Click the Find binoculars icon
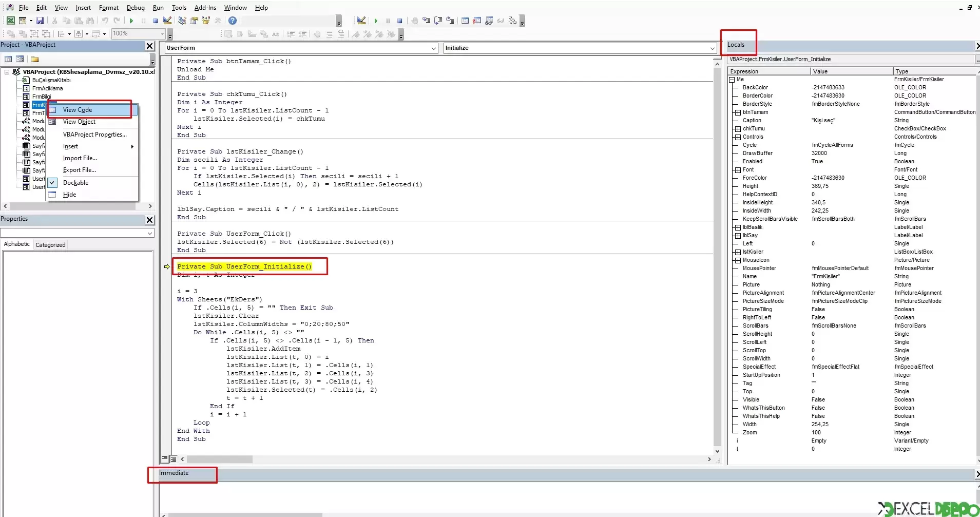Viewport: 980px width, 517px height. tap(90, 21)
